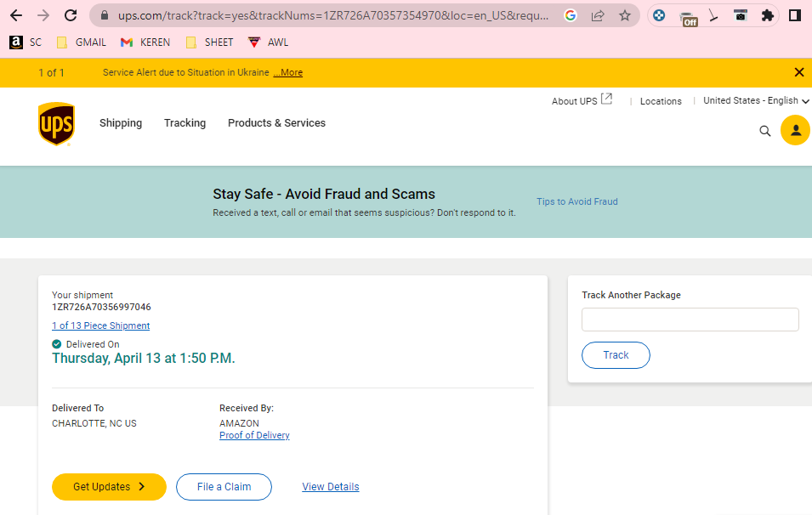Click the share page icon in address bar
Viewport: 812px width, 515px height.
[598, 15]
